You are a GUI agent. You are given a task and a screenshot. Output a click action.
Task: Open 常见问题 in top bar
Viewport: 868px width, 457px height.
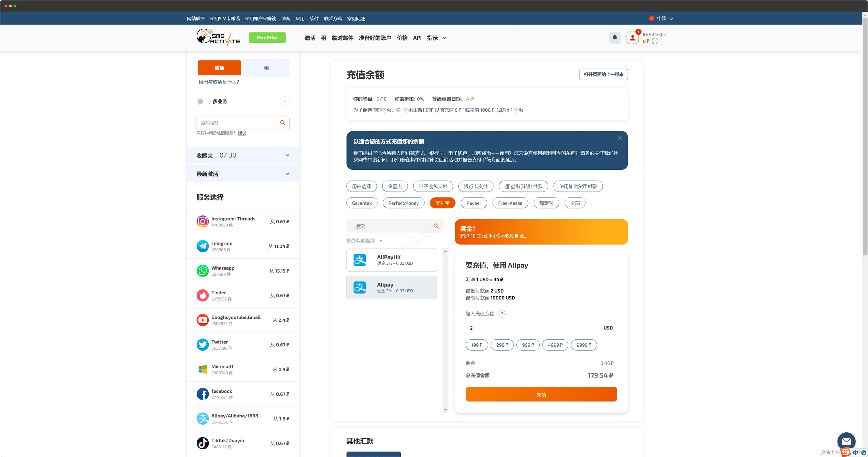pyautogui.click(x=356, y=19)
